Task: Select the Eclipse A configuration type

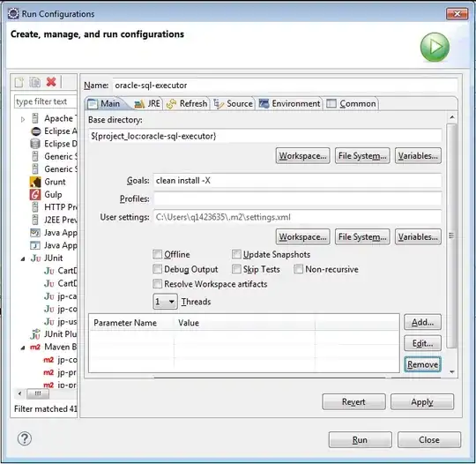Action: (54, 131)
